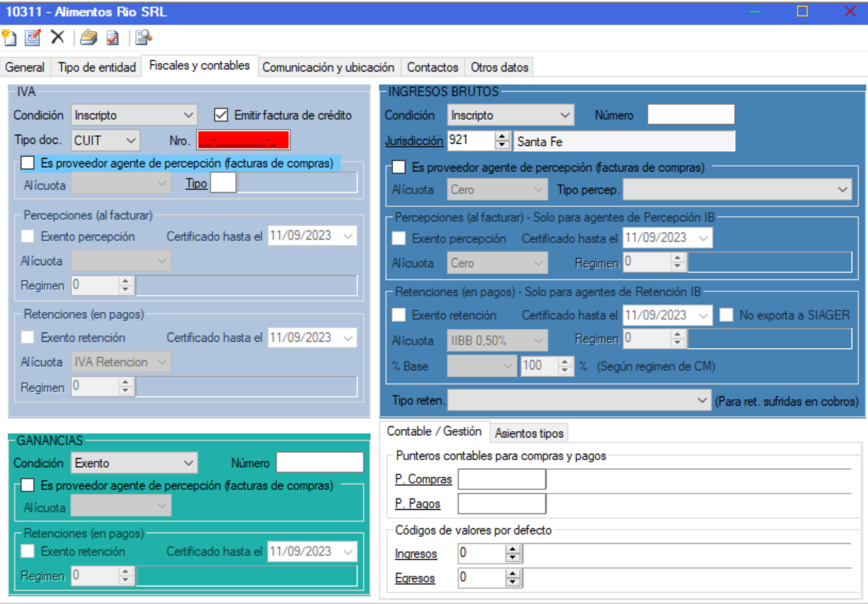Click the magnifier search document icon
868x604 pixels.
pyautogui.click(x=144, y=38)
